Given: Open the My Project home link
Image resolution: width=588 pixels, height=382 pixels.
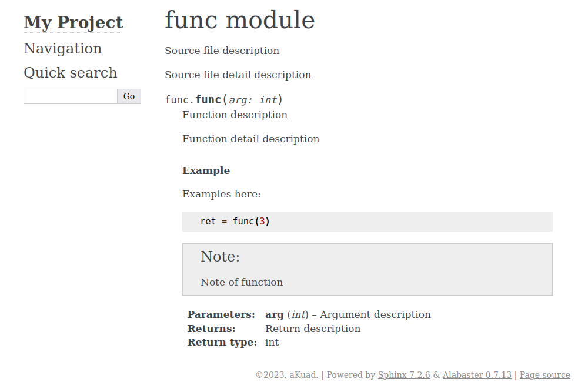Looking at the screenshot, I should click(73, 22).
